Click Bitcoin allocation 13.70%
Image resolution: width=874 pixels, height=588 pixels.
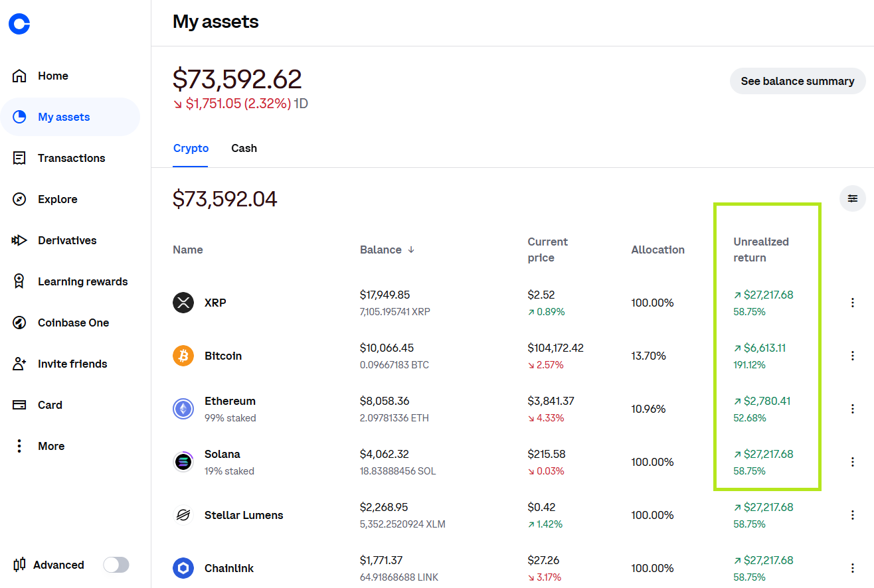(649, 356)
